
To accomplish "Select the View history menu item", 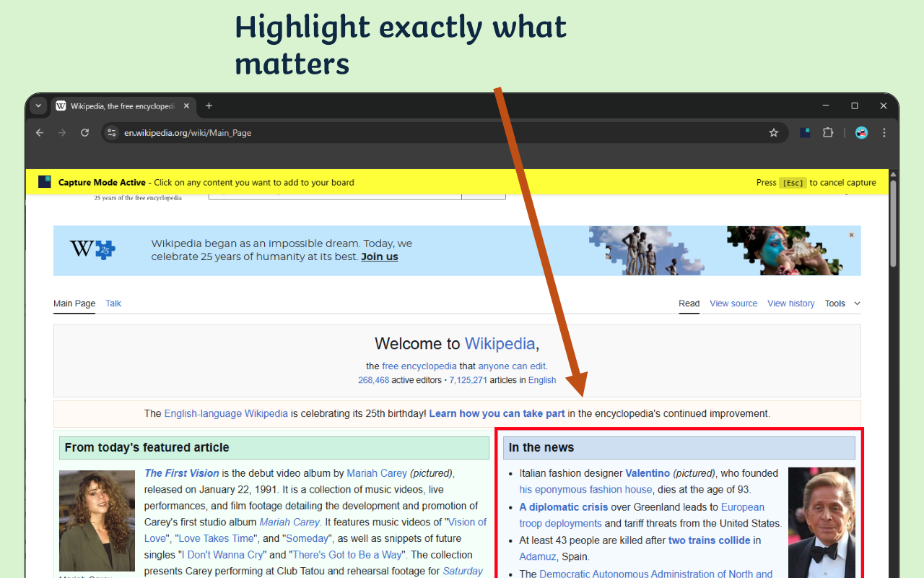I will (x=790, y=303).
